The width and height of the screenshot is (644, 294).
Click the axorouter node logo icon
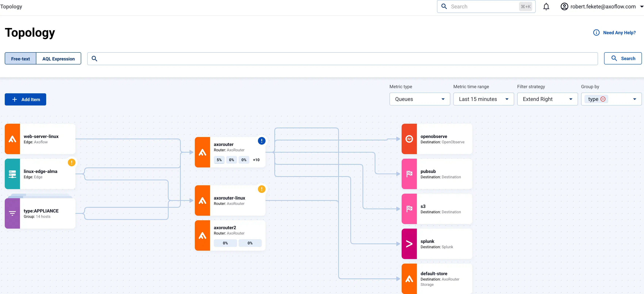pyautogui.click(x=202, y=152)
